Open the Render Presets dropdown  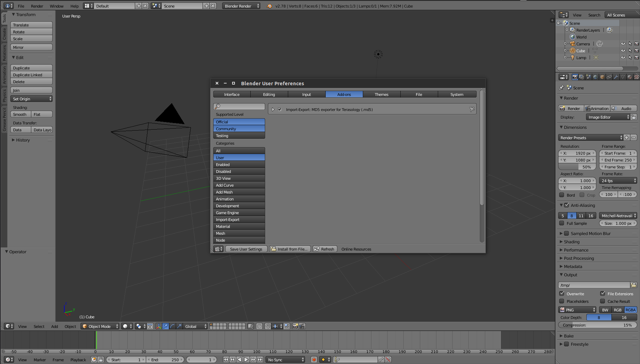(590, 137)
